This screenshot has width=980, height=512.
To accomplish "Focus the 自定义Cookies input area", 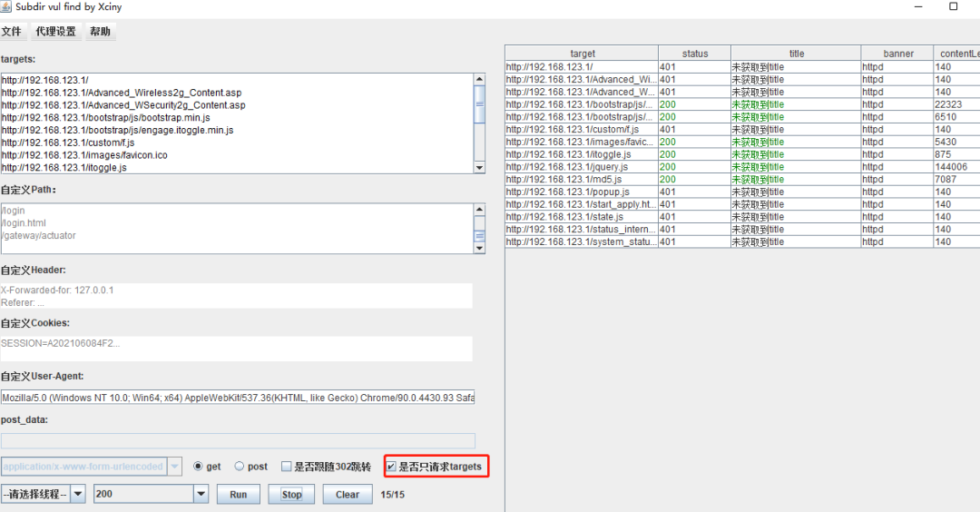I will [x=236, y=349].
